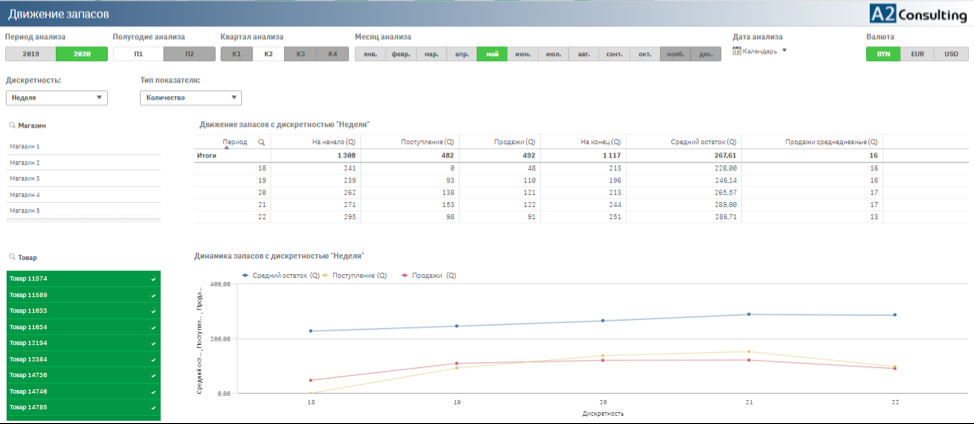Select Магазин 2 in store list
The image size is (974, 424).
83,163
